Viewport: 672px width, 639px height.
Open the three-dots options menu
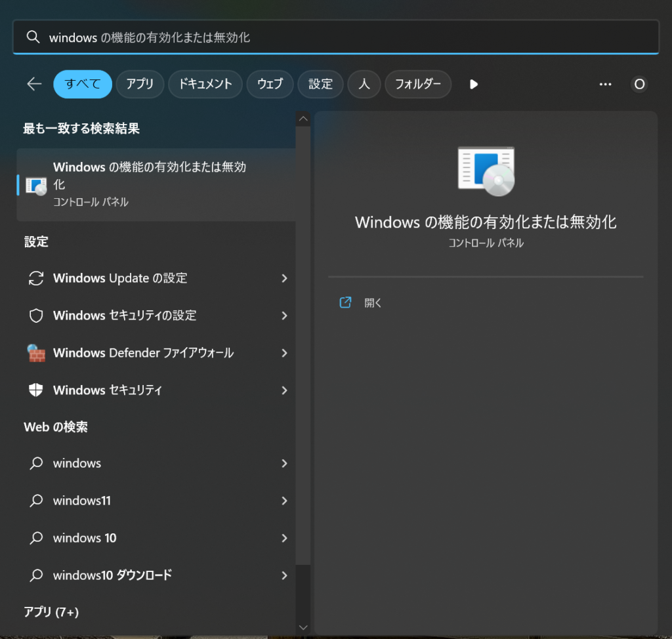(605, 84)
